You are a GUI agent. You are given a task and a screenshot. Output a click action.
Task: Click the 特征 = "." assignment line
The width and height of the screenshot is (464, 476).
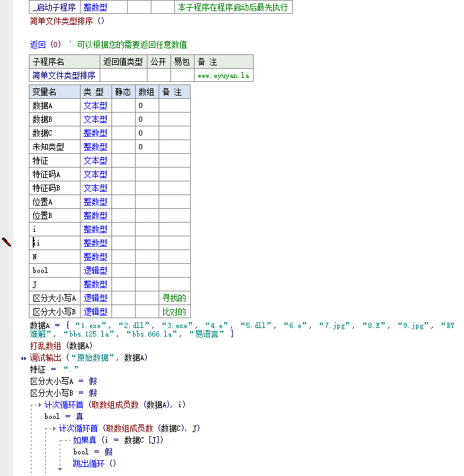tap(54, 369)
